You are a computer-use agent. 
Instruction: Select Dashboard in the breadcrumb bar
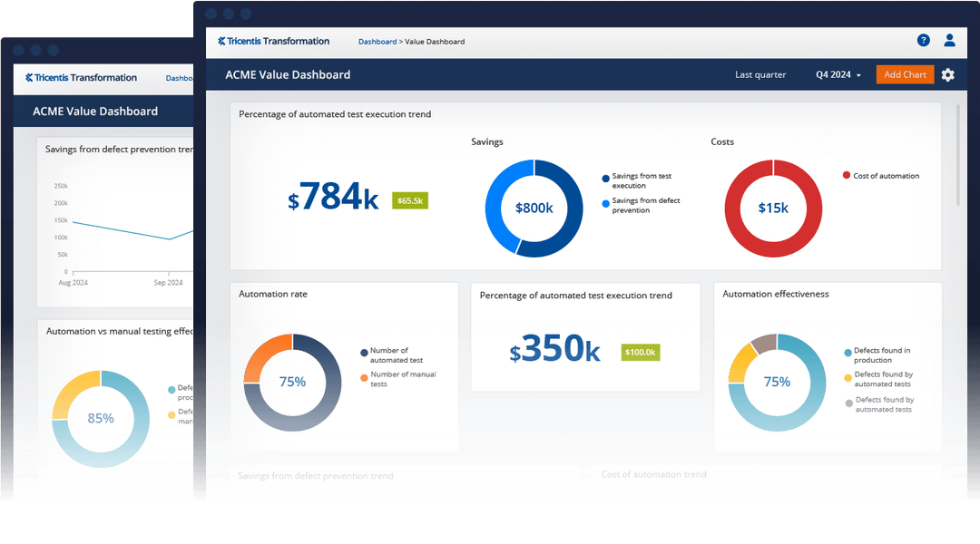pyautogui.click(x=377, y=41)
